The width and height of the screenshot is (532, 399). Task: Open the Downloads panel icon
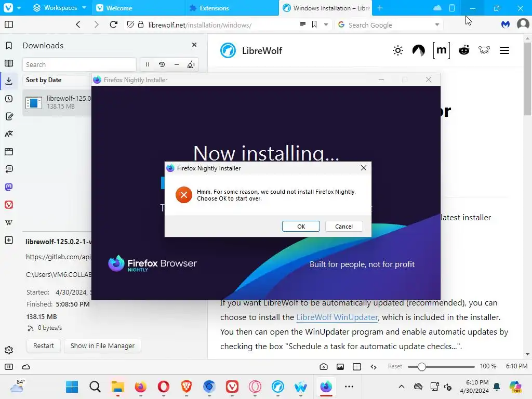[x=9, y=81]
